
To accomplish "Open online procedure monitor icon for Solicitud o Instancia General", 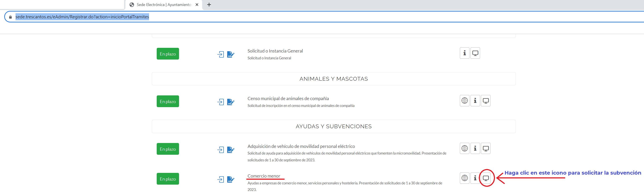I will [x=475, y=53].
